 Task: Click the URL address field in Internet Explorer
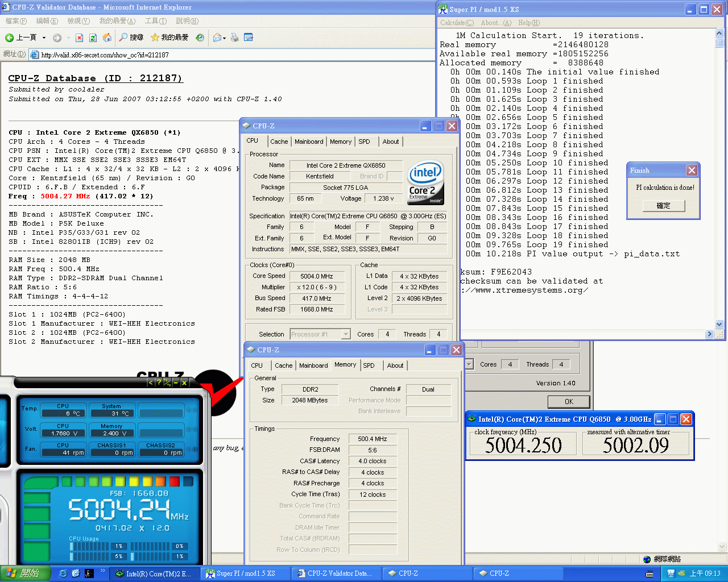(233, 55)
